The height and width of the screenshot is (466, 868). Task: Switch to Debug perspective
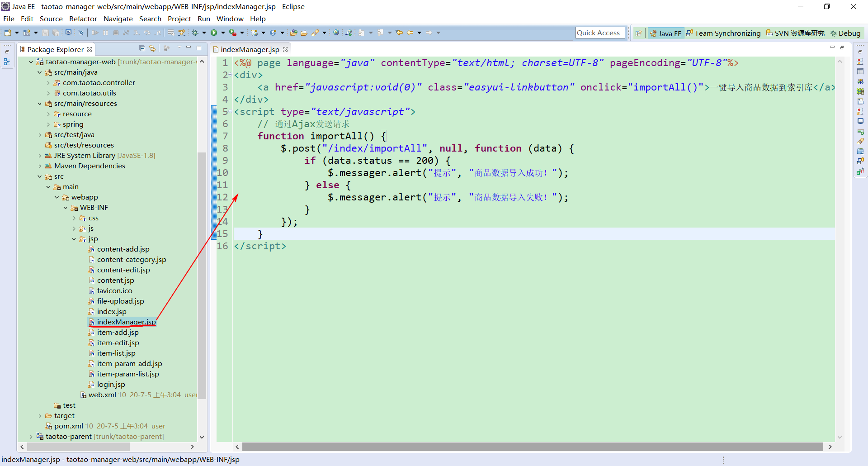click(x=845, y=33)
